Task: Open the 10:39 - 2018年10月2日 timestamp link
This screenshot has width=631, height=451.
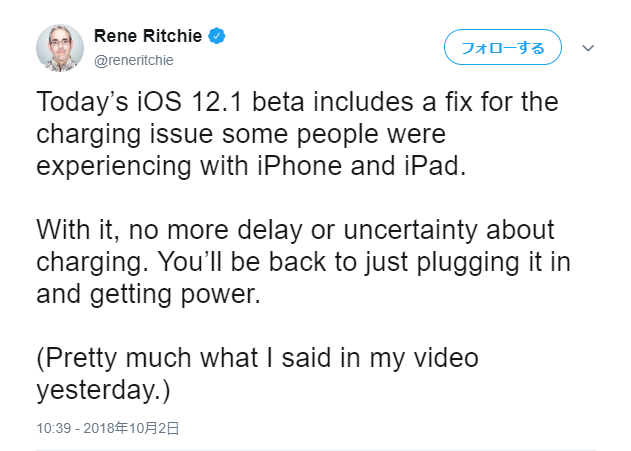Action: tap(107, 428)
